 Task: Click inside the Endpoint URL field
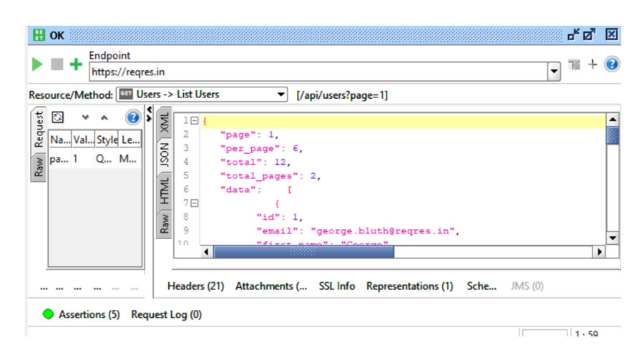(x=315, y=72)
